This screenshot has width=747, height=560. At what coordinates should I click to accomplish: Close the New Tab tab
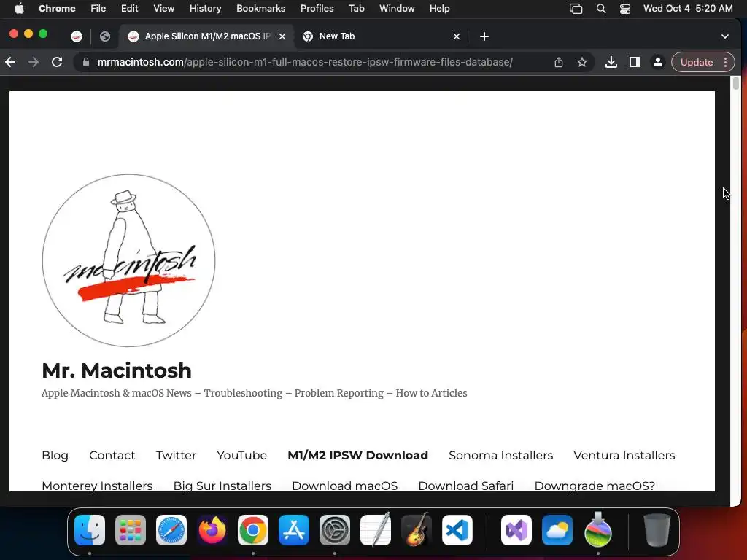tap(457, 36)
